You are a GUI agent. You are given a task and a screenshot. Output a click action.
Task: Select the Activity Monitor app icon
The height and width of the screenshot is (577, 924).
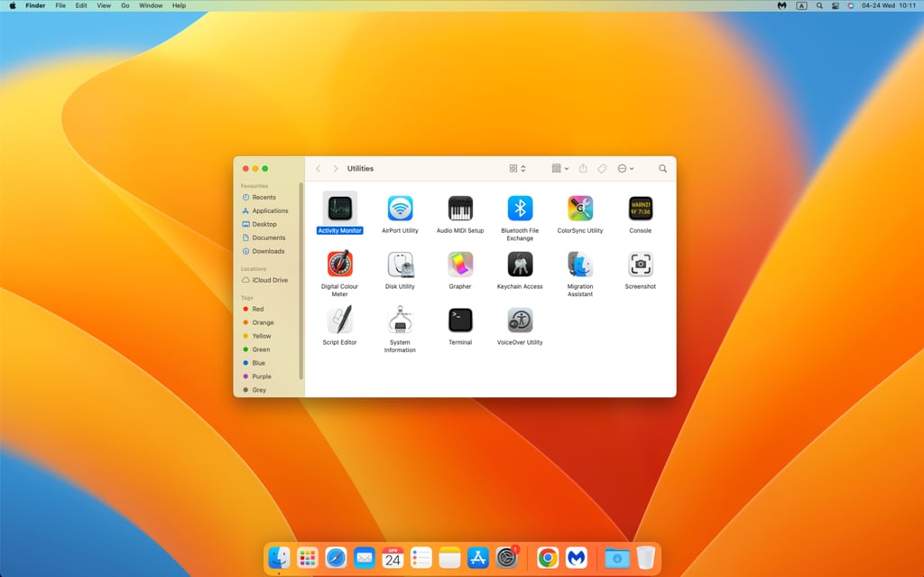(340, 209)
